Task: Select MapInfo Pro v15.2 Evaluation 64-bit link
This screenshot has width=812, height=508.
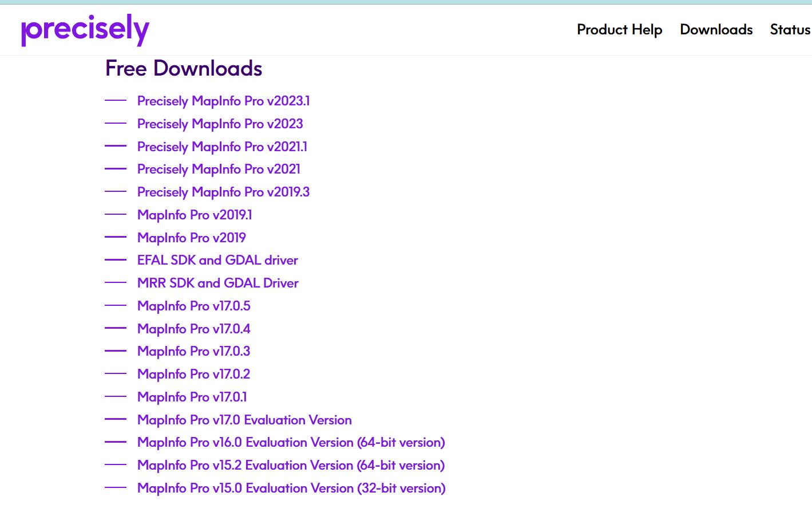Action: [x=291, y=465]
